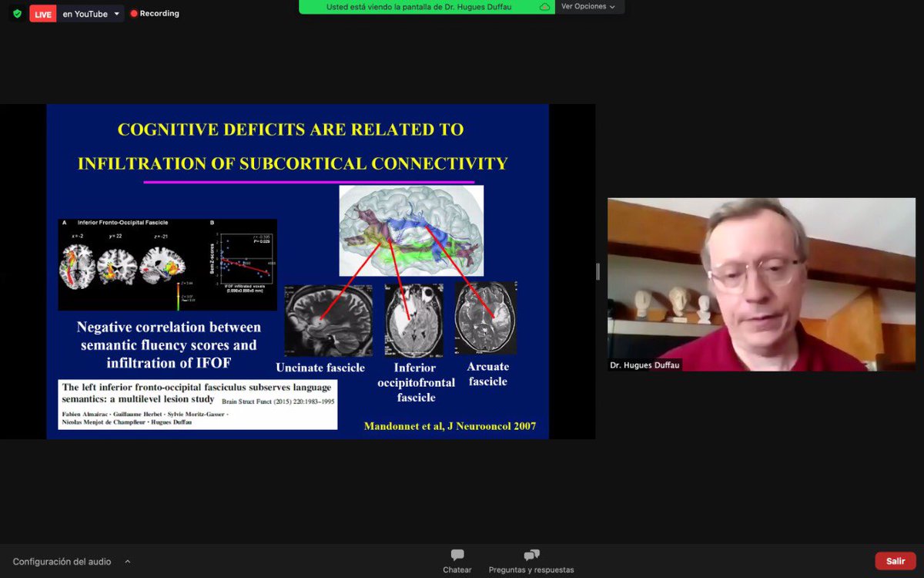Click the red Salir button

pos(896,561)
